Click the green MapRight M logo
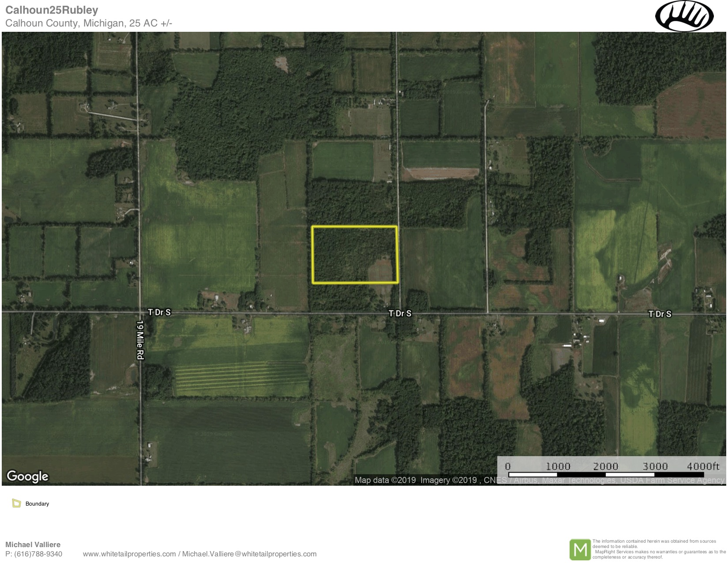The image size is (728, 563). 580,549
